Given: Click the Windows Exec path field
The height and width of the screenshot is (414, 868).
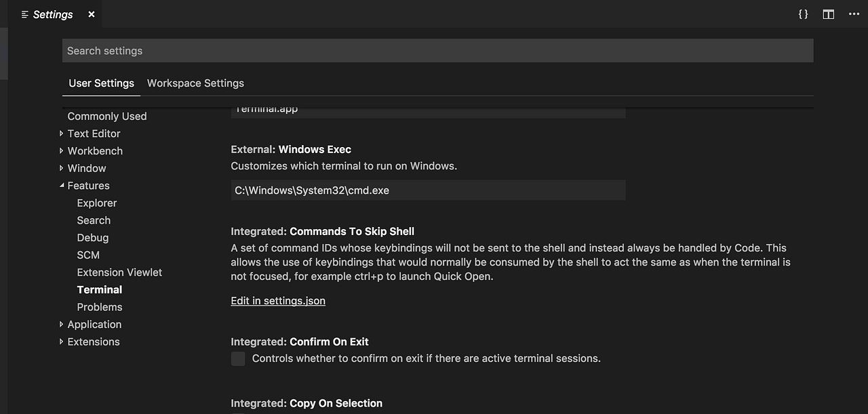Looking at the screenshot, I should [427, 190].
